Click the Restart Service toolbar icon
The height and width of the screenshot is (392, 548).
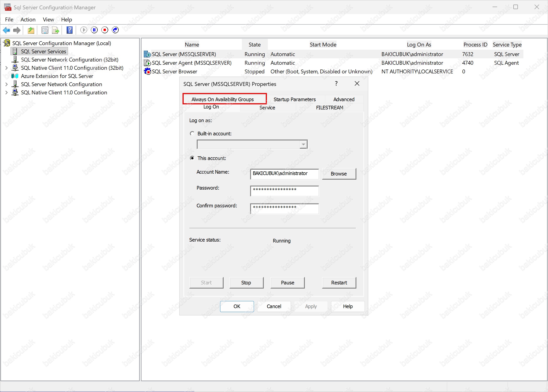coord(115,30)
